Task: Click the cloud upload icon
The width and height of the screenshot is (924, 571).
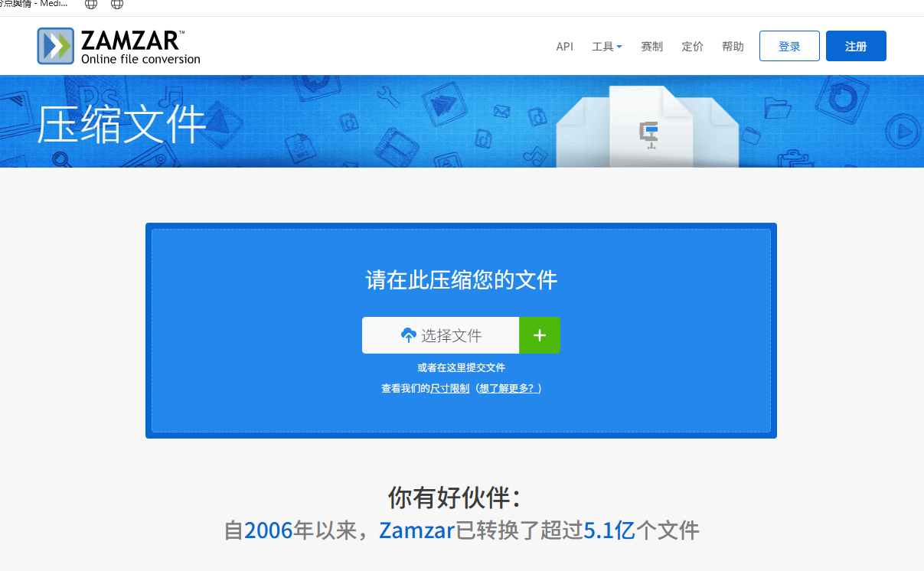Action: [408, 335]
